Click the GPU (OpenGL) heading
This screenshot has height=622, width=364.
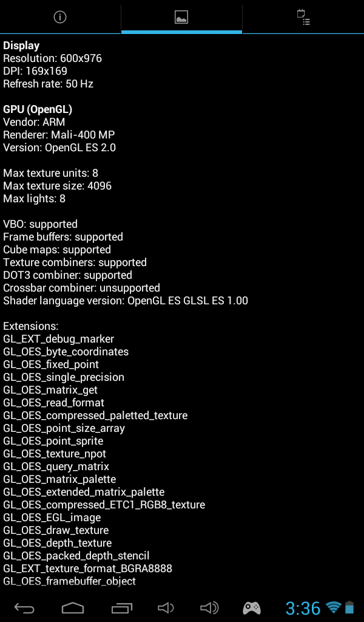click(38, 109)
